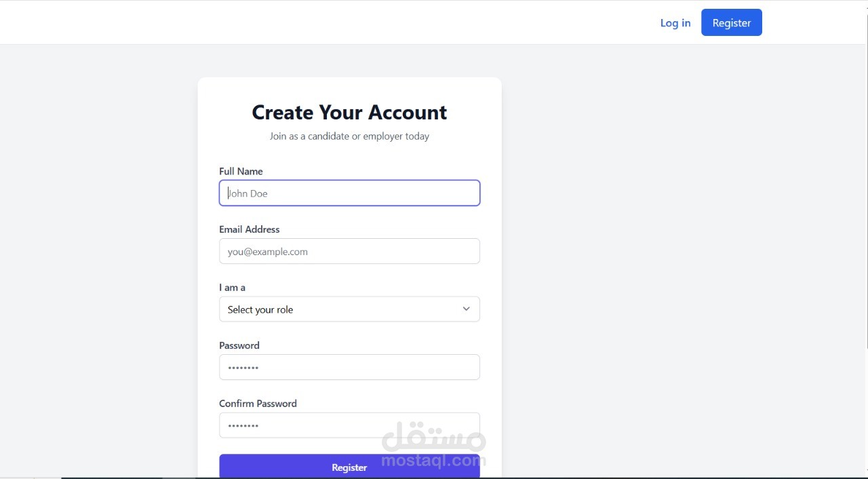Click the Create Your Account heading
The image size is (868, 479).
349,112
